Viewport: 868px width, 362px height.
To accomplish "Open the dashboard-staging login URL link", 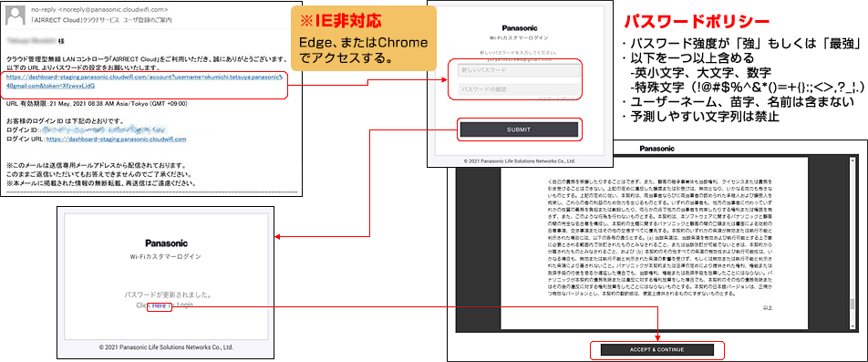I will point(117,140).
